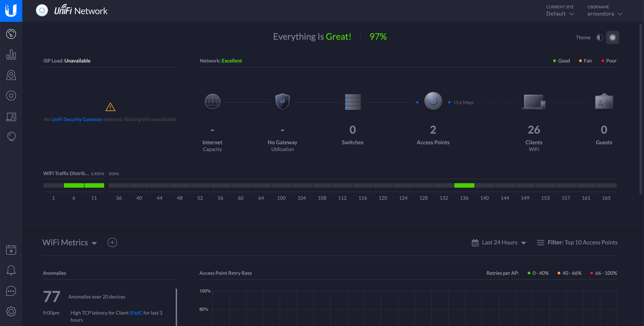644x326 pixels.
Task: Click the 9:00pm anomaly timestamp
Action: [x=51, y=313]
